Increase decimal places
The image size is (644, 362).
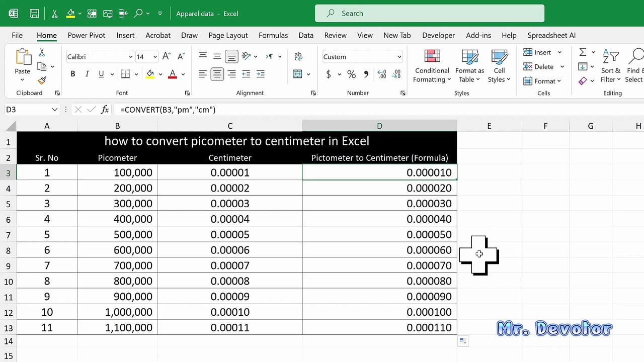pos(382,74)
